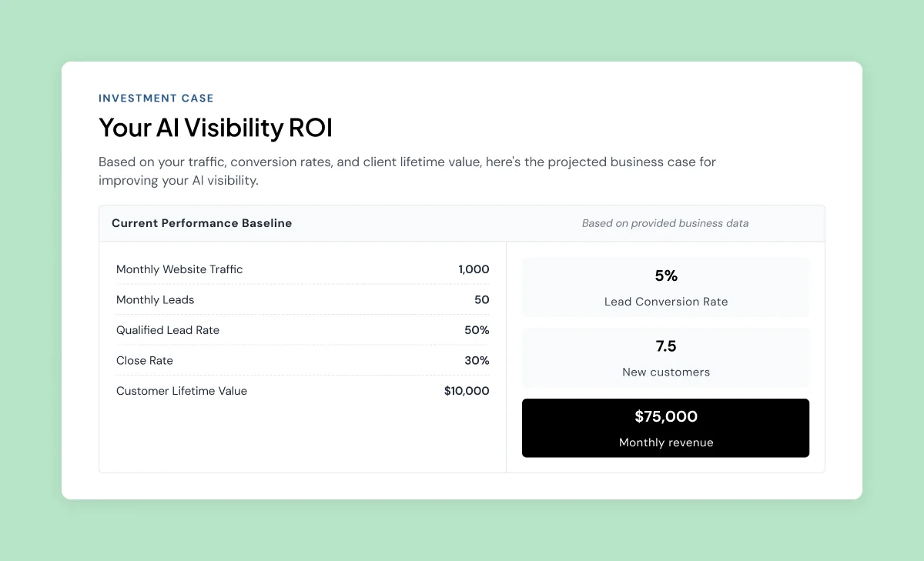Click the $10,000 lifetime value figure

pyautogui.click(x=467, y=391)
